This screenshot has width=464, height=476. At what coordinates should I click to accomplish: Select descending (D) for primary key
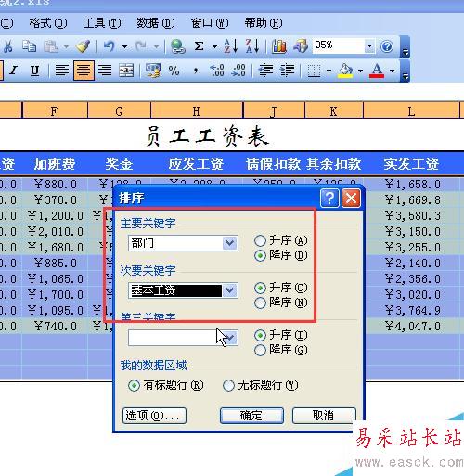[260, 255]
